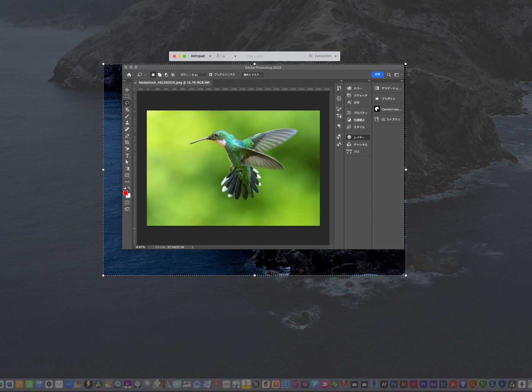The width and height of the screenshot is (532, 392).
Task: Choose Subtract from Selection mode button
Action: pyautogui.click(x=166, y=75)
